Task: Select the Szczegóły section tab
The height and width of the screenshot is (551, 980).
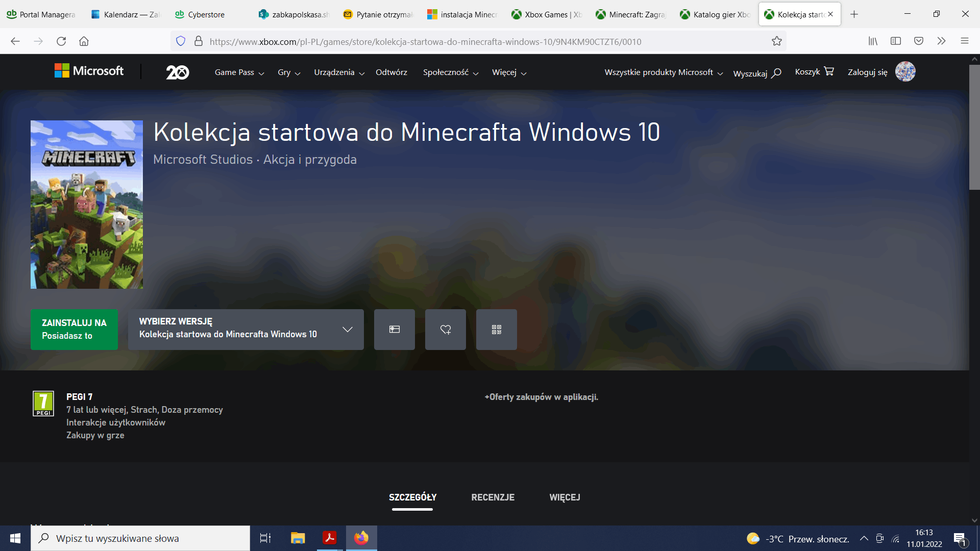Action: (x=412, y=497)
